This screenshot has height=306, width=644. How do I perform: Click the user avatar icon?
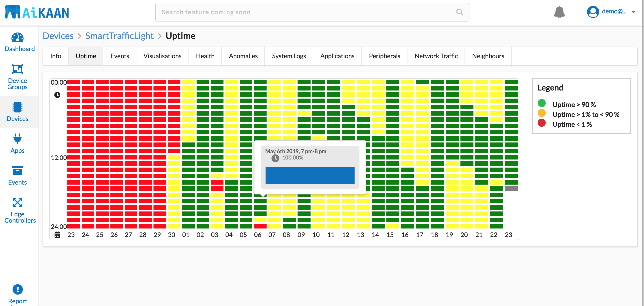tap(593, 12)
